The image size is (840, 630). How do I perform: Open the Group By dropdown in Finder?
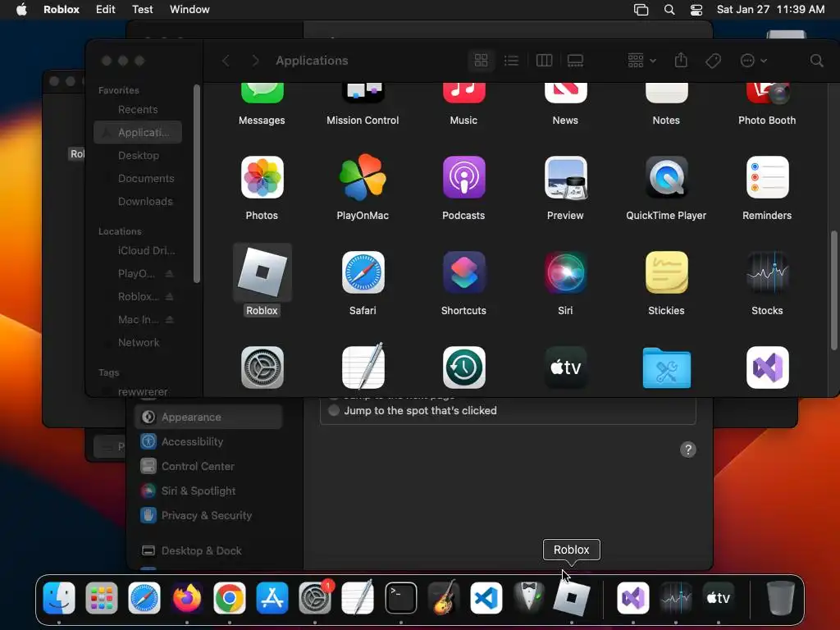pyautogui.click(x=641, y=61)
